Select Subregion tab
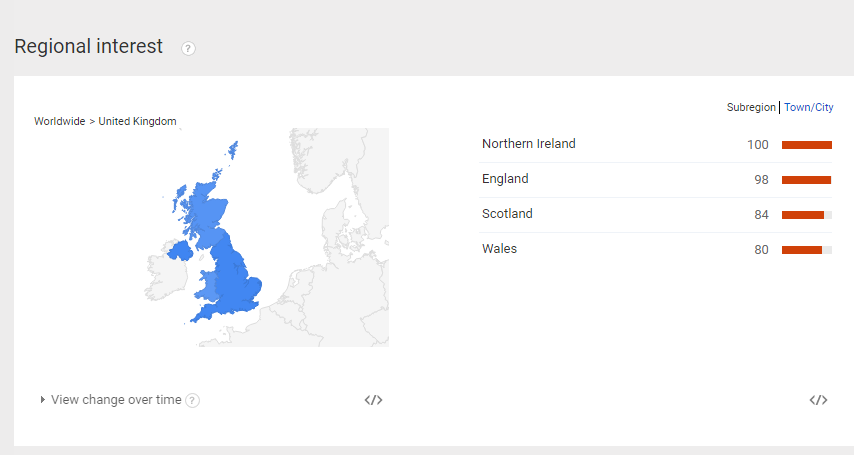Screen dimensions: 854x455 [751, 107]
